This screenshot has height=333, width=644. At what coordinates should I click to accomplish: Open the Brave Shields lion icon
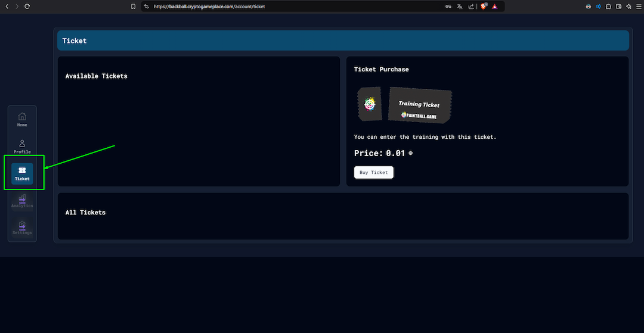[484, 7]
